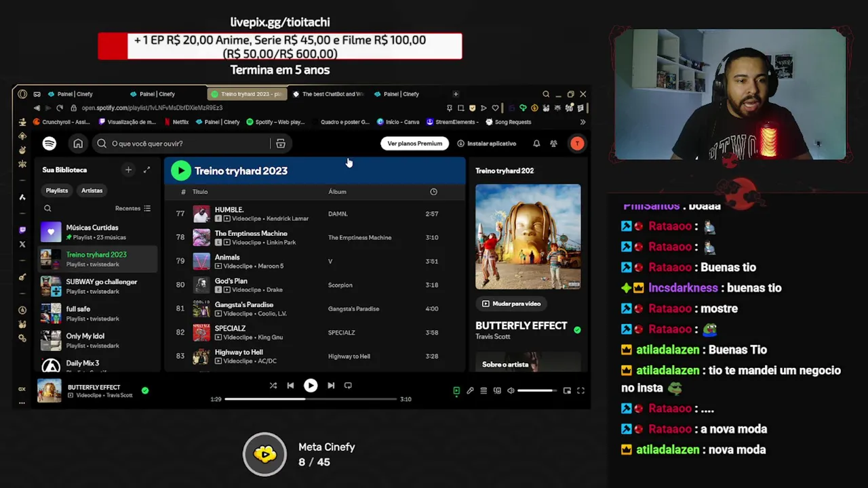Reload the page in browser toolbar
868x488 pixels.
tap(60, 108)
